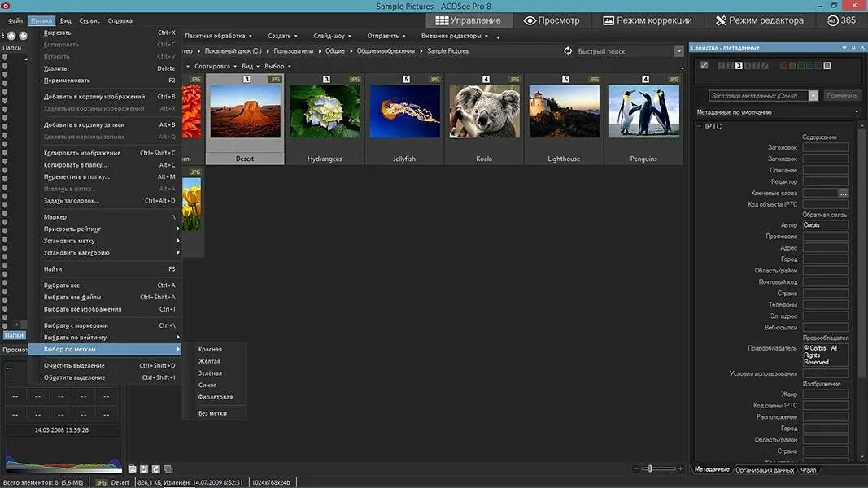Click the rating badge 5 on Jellyfish thumbnail
This screenshot has height=488, width=868.
point(406,79)
